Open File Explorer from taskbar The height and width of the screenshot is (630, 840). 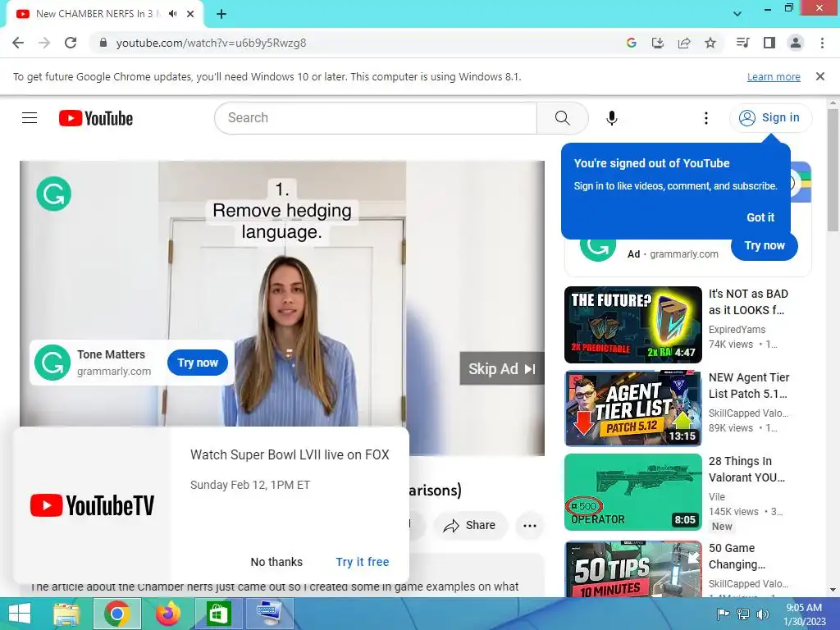coord(66,614)
